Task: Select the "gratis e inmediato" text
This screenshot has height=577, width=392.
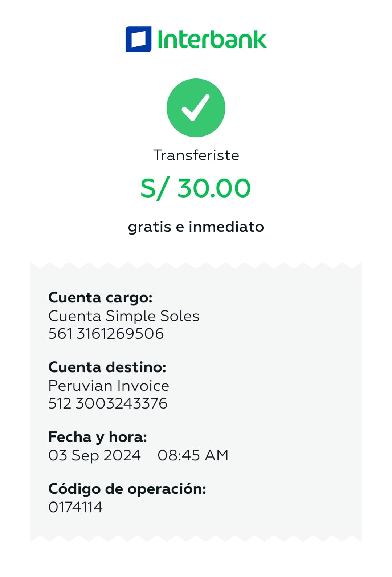Action: 196,227
